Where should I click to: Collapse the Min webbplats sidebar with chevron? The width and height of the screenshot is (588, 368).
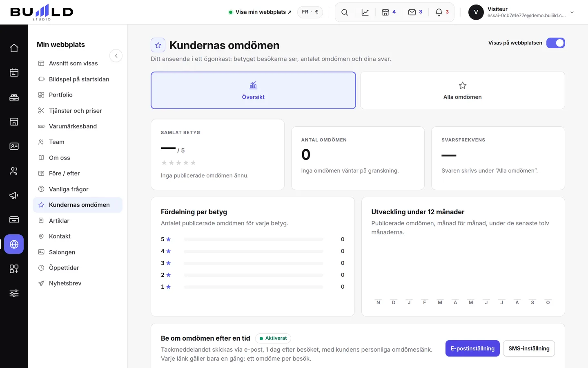pos(116,56)
